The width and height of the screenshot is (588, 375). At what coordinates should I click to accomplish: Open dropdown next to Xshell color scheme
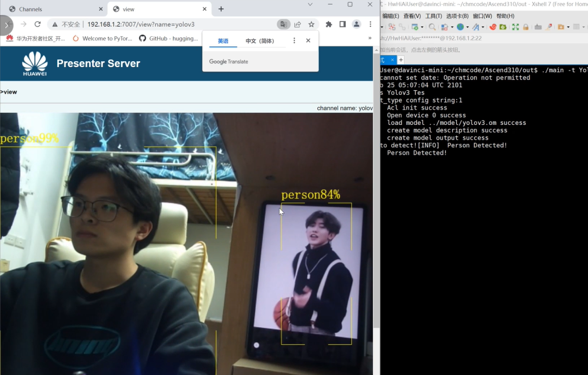452,27
